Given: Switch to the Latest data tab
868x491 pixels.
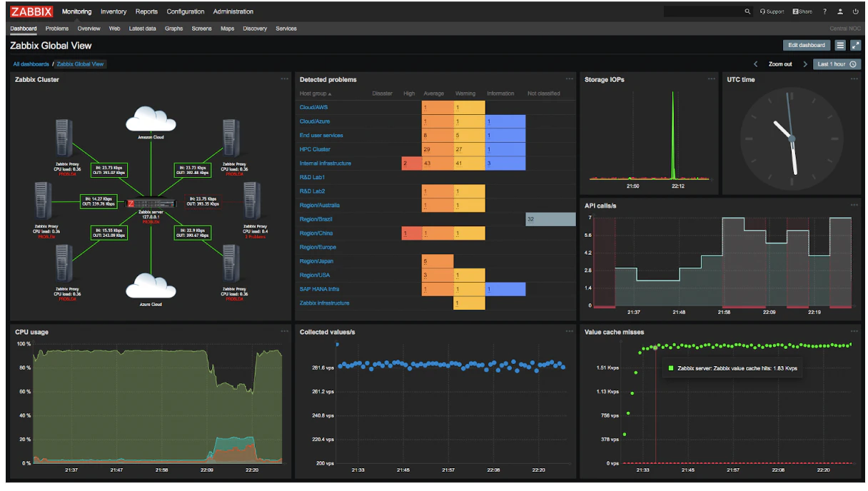Looking at the screenshot, I should tap(142, 29).
